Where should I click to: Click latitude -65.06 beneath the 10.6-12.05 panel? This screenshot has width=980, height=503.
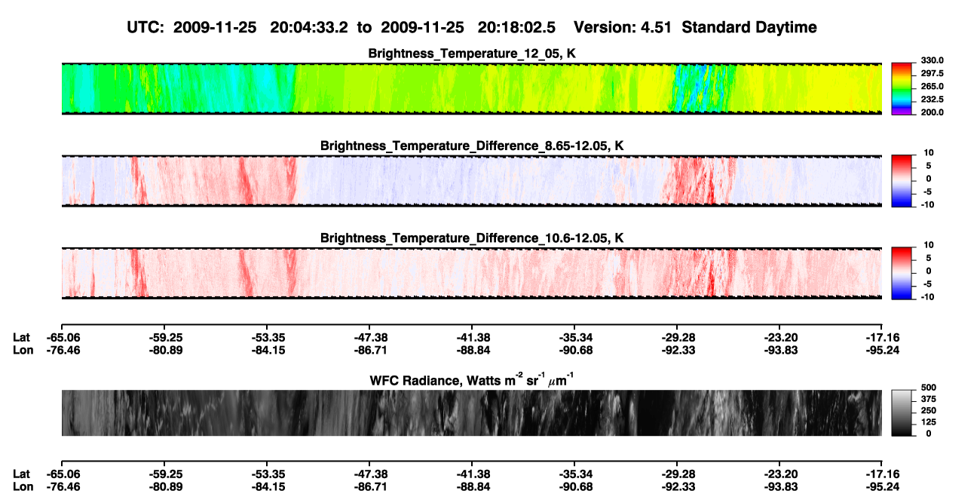[x=62, y=338]
